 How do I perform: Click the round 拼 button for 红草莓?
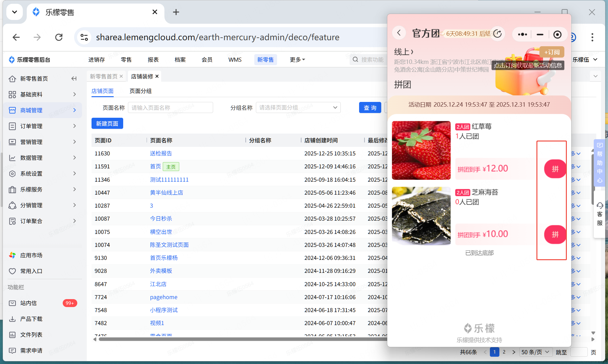click(555, 169)
